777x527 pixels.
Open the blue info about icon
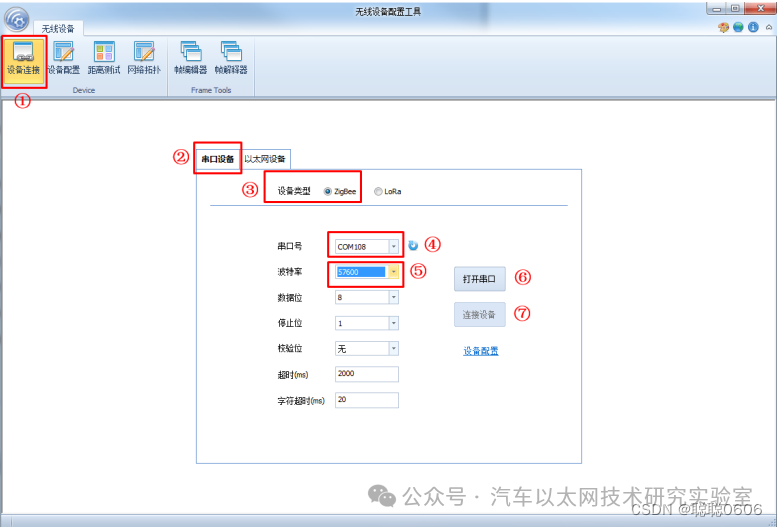pyautogui.click(x=753, y=27)
